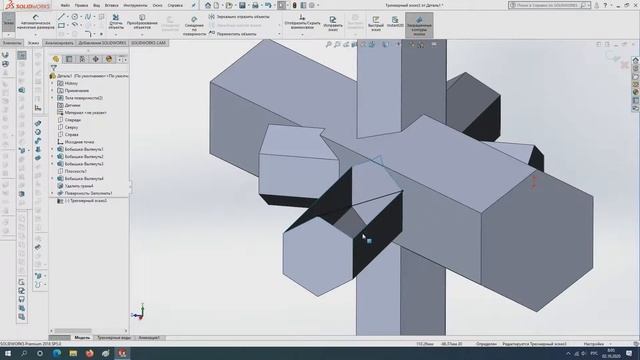Expand Бобышка-Вытянуть1 feature node
The image size is (640, 360).
coord(52,149)
